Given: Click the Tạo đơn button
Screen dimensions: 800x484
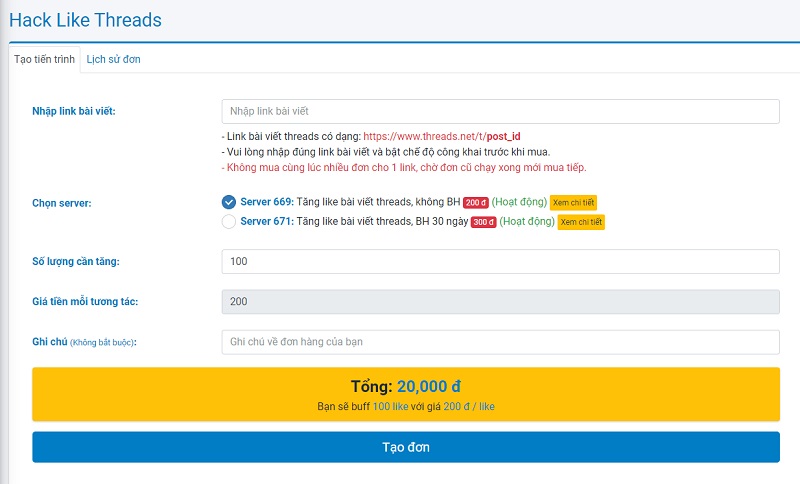Looking at the screenshot, I should (406, 447).
